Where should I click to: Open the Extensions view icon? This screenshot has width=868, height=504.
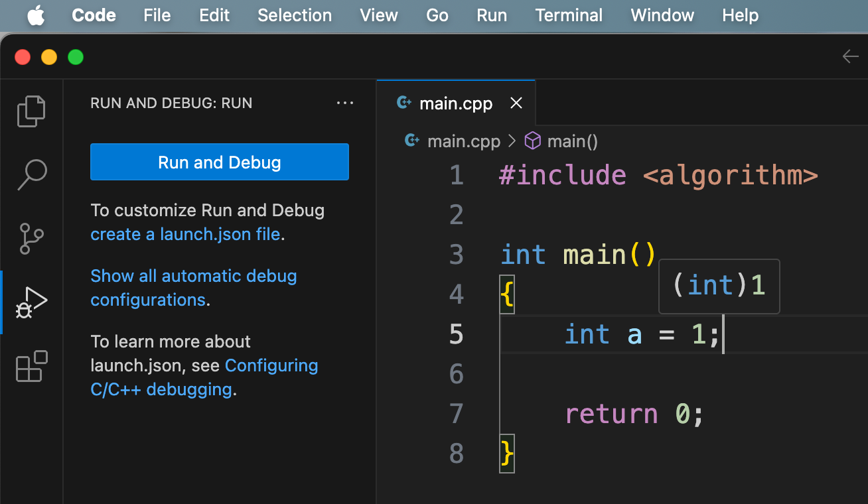click(x=31, y=366)
